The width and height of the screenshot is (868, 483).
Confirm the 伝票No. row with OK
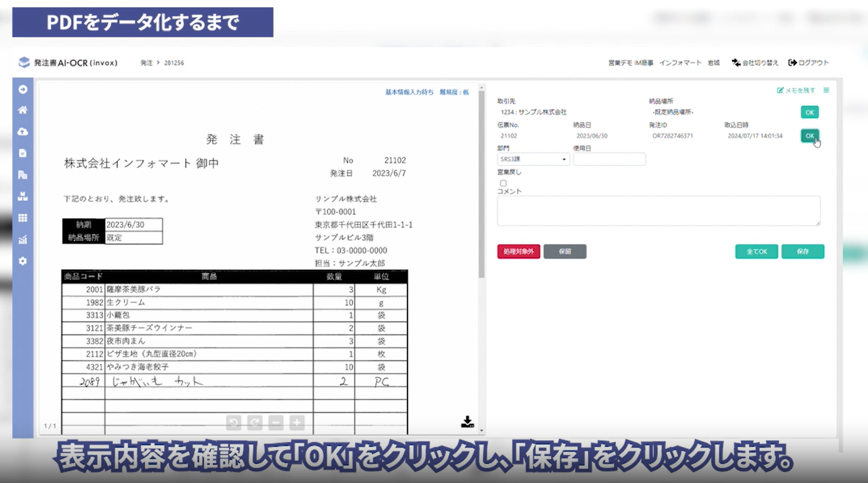coord(809,135)
